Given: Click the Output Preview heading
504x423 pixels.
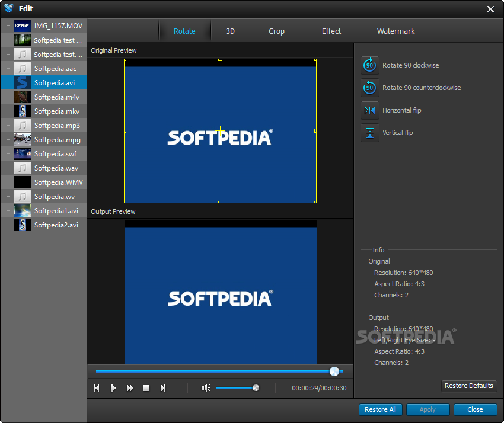Looking at the screenshot, I should coord(113,211).
